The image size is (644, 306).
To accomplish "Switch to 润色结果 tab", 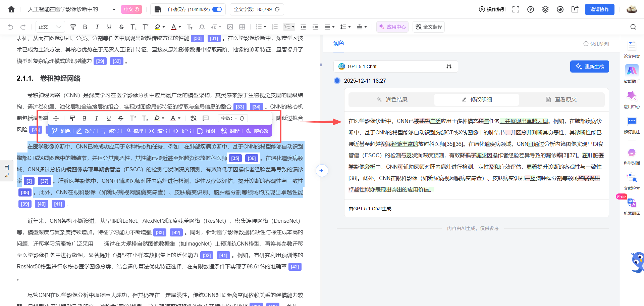I will click(x=392, y=99).
